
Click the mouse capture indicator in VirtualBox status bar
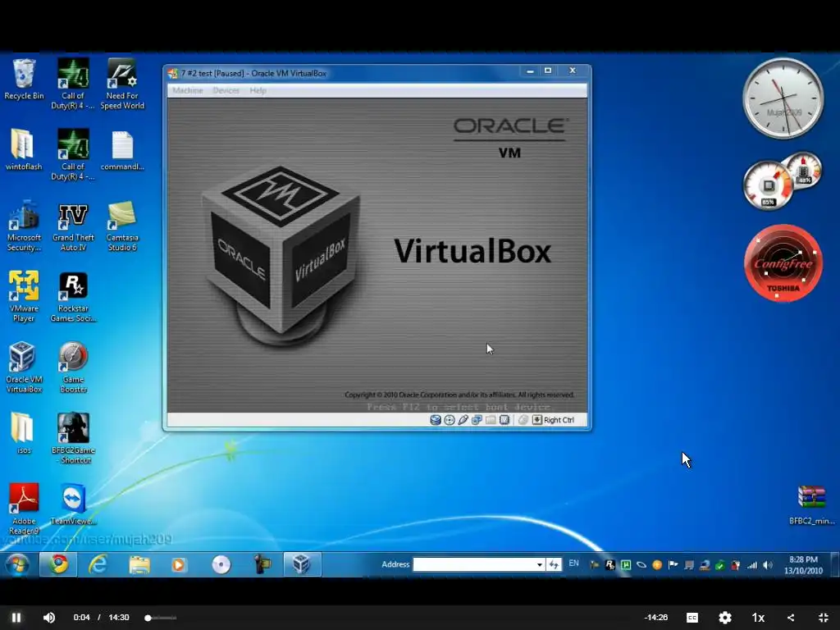523,420
